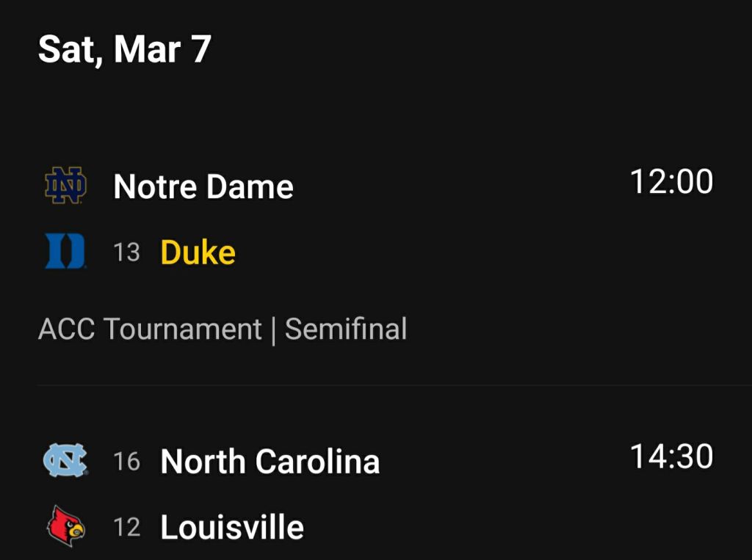Tap "Mar 7" in the date header
Screen dimensions: 752x560
(162, 50)
